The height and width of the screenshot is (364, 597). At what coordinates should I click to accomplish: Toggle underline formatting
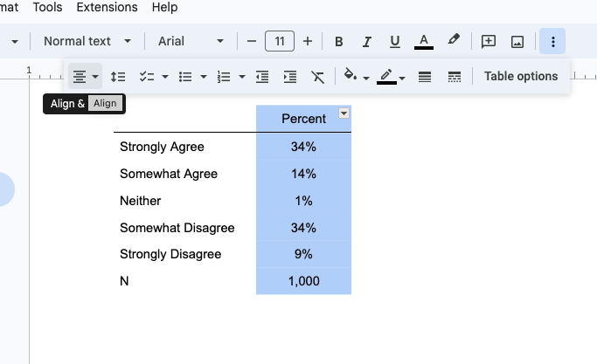click(x=394, y=41)
